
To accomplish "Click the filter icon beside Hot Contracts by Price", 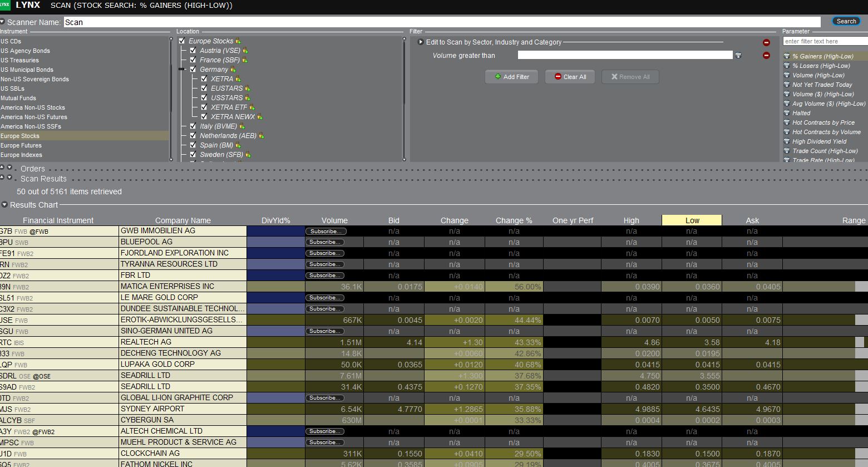I will click(787, 122).
